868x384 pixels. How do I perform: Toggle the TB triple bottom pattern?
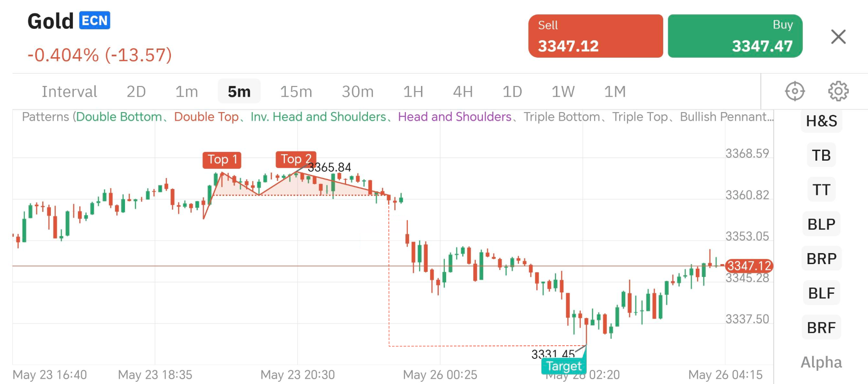pos(821,156)
